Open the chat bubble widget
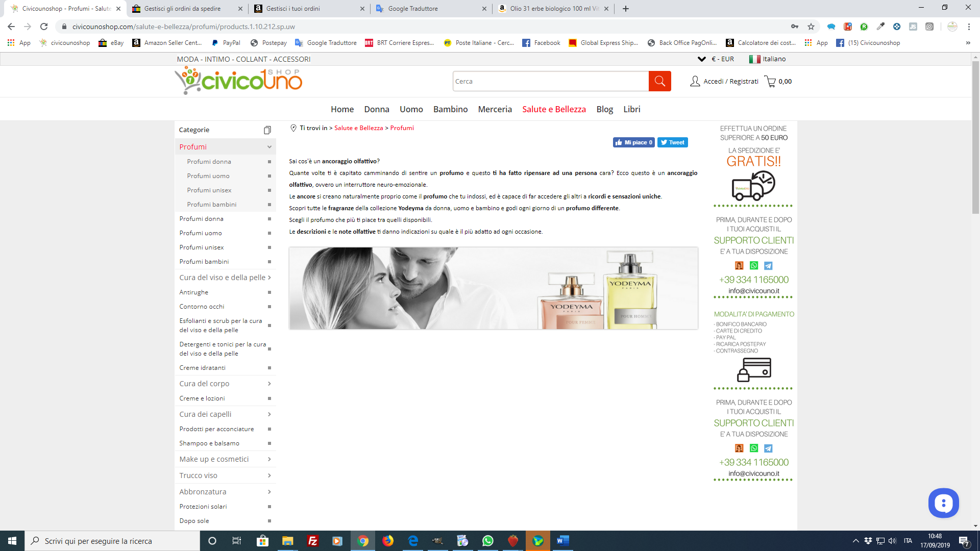 (x=943, y=503)
